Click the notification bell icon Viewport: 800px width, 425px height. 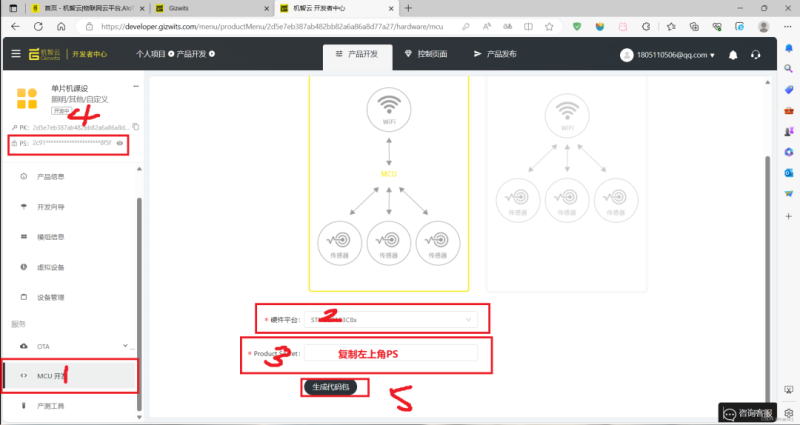click(x=734, y=54)
